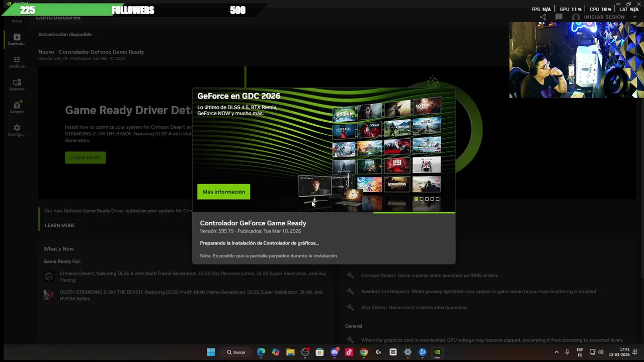644x362 pixels.
Task: Open Copilot from the taskbar
Action: pyautogui.click(x=276, y=352)
